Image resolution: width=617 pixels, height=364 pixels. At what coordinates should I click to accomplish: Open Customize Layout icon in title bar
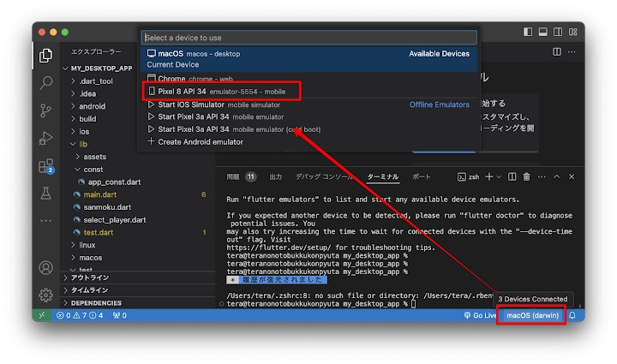pos(573,32)
